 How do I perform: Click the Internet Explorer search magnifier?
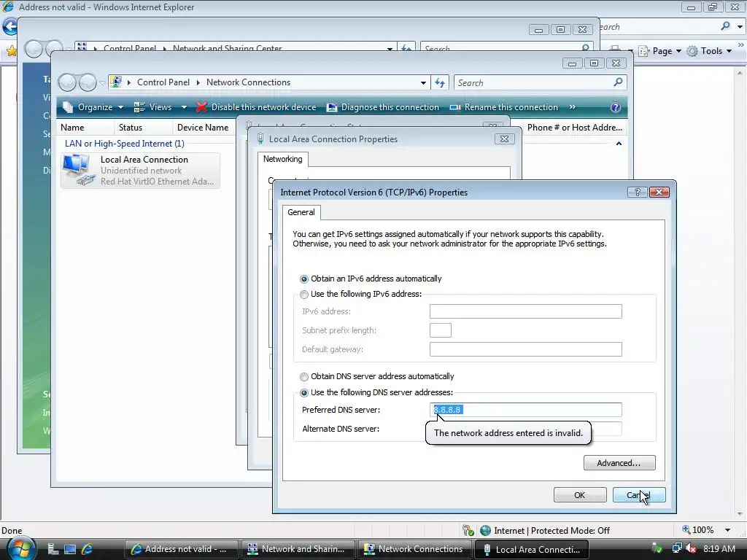pyautogui.click(x=725, y=26)
